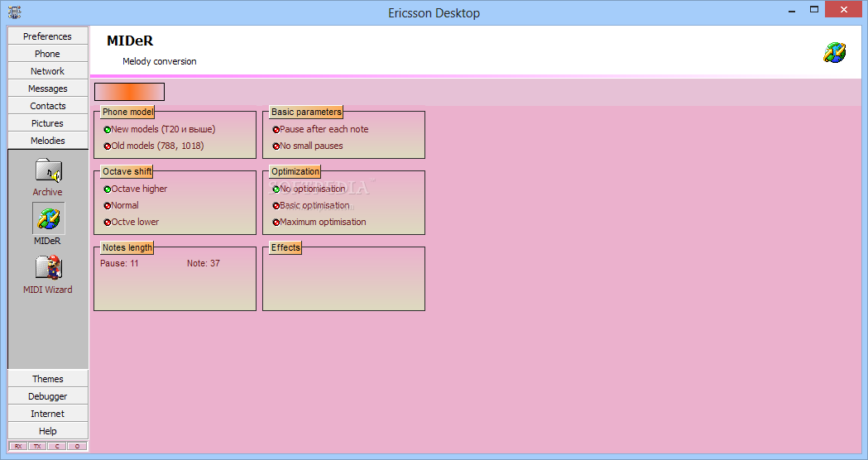868x460 pixels.
Task: Select the MIDeR converter icon in sidebar
Action: (x=48, y=218)
